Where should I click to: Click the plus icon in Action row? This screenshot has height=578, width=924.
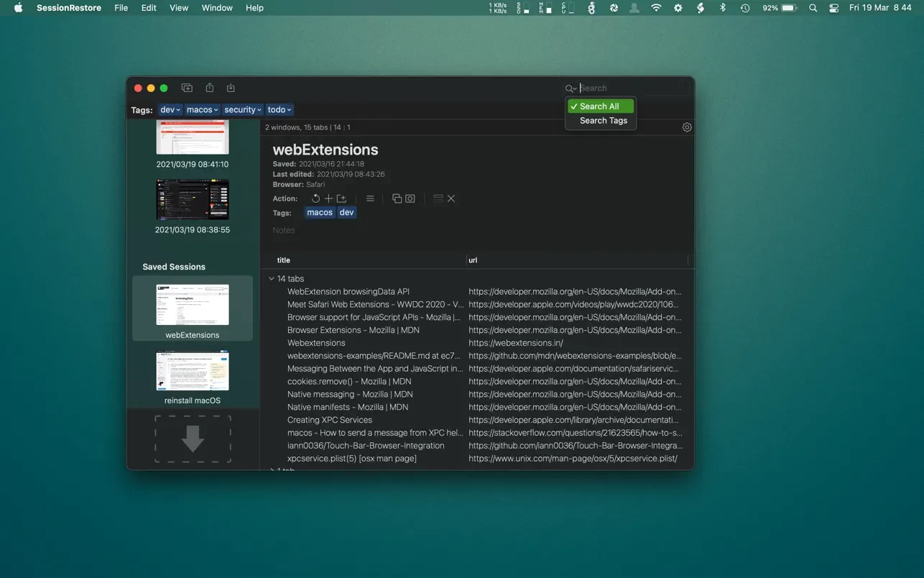(x=328, y=198)
